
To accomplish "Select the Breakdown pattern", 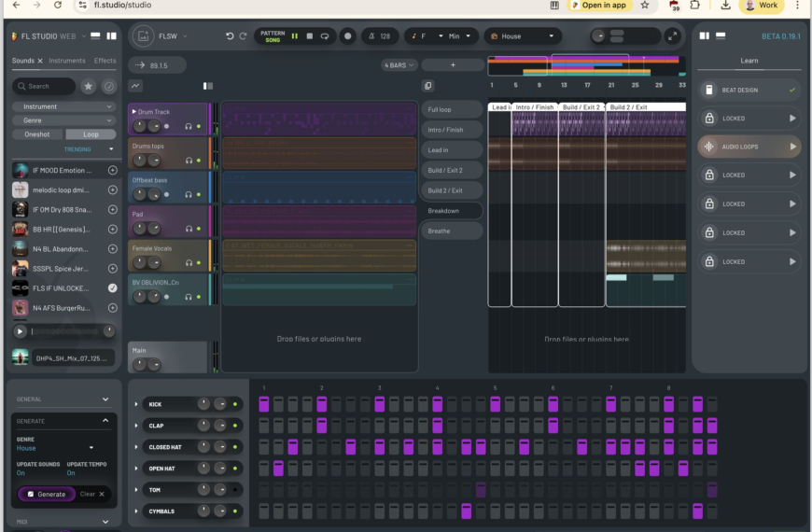I will coord(452,211).
